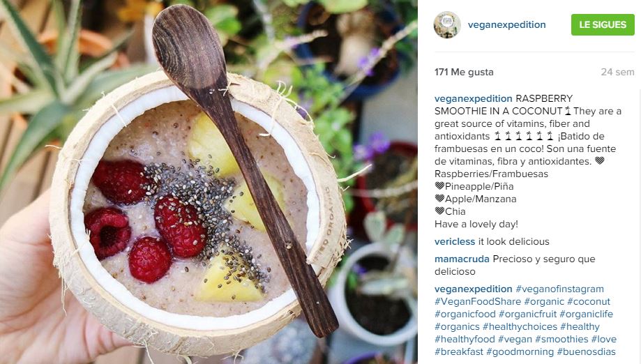Open the vericless commenter profile
This screenshot has height=364, width=641.
(x=455, y=241)
